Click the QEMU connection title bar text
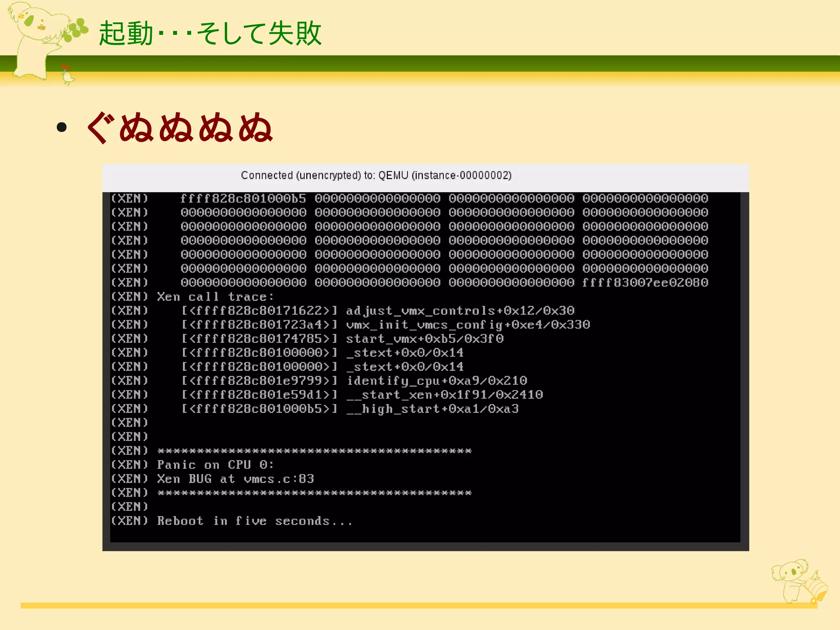 (x=376, y=176)
